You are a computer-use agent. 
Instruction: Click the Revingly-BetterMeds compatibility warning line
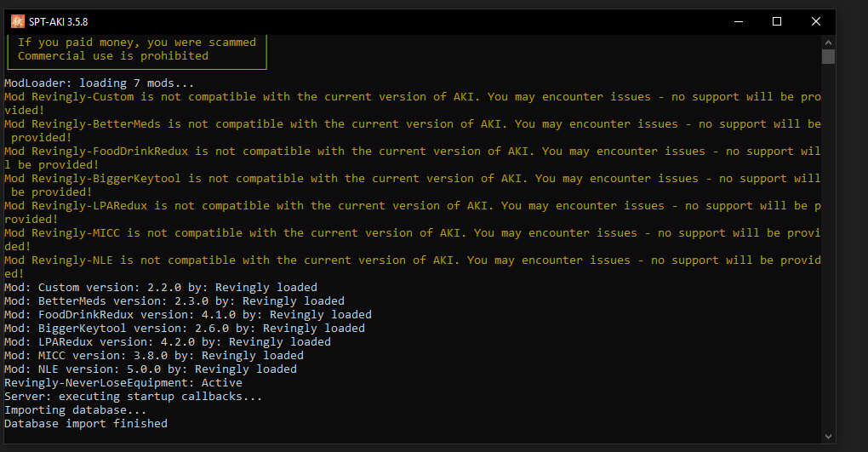click(x=413, y=131)
